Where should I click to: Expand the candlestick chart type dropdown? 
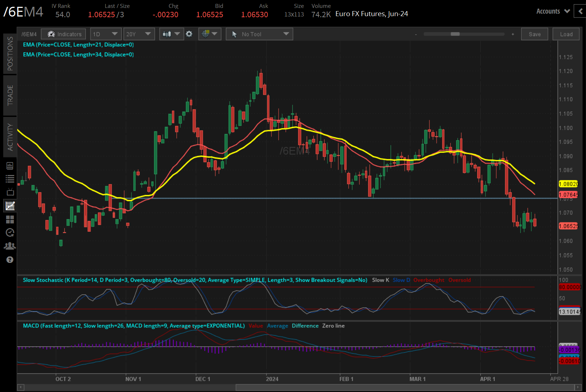click(x=171, y=34)
